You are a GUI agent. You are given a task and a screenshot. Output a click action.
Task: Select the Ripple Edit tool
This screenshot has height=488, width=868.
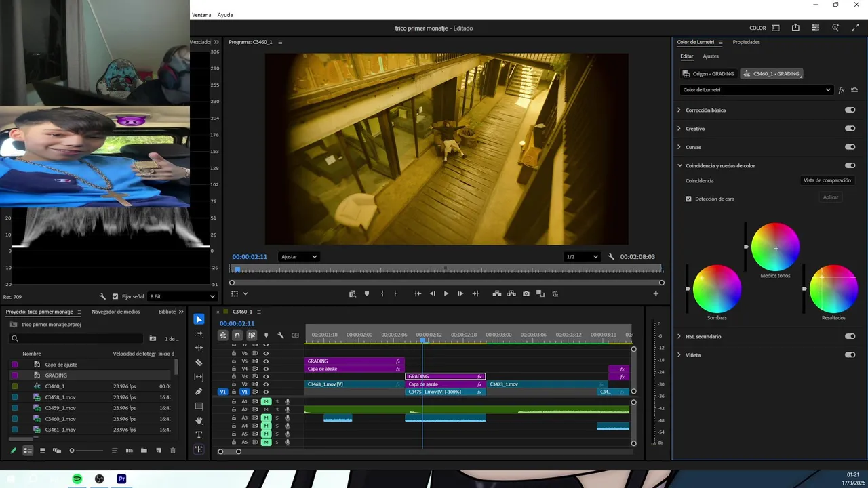199,348
